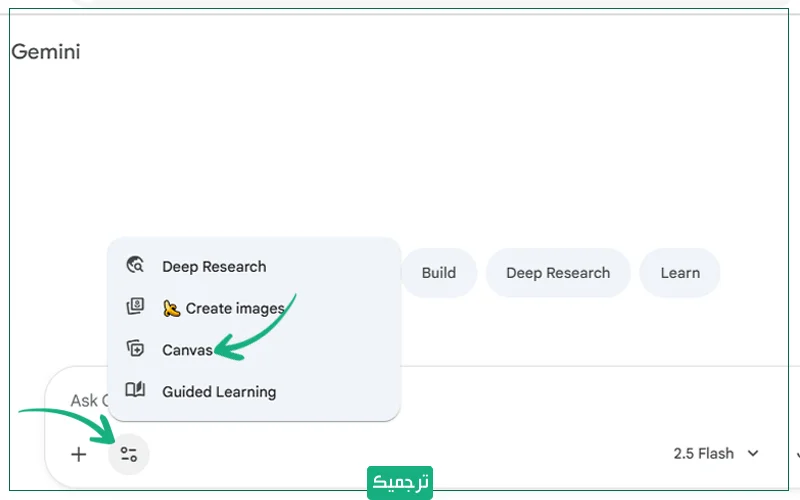Click the green ترجمیک logo badge

click(399, 481)
